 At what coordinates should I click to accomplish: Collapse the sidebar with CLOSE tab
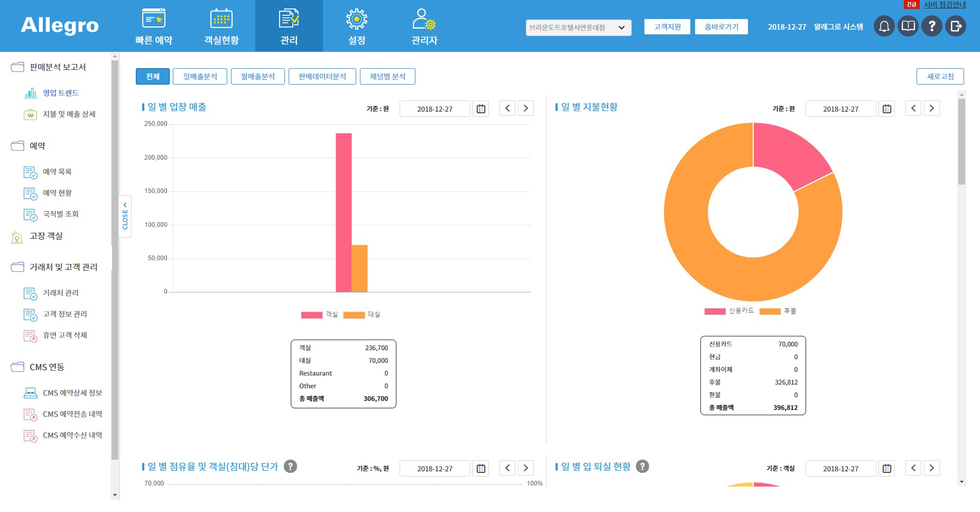(125, 216)
